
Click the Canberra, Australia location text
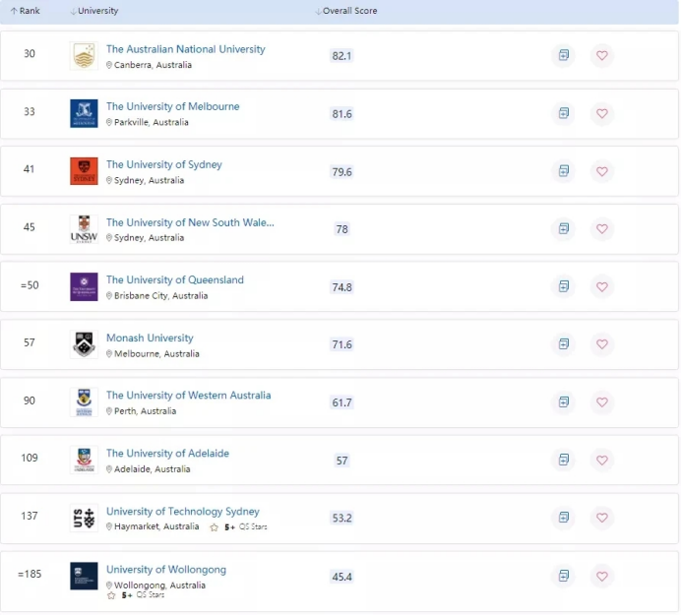click(x=153, y=65)
